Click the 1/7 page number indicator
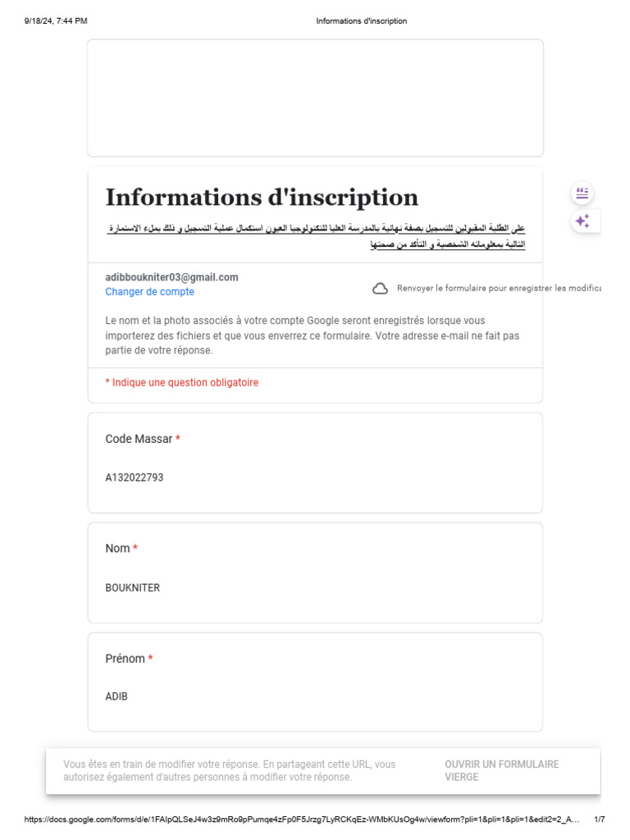The image size is (630, 840). tap(599, 819)
